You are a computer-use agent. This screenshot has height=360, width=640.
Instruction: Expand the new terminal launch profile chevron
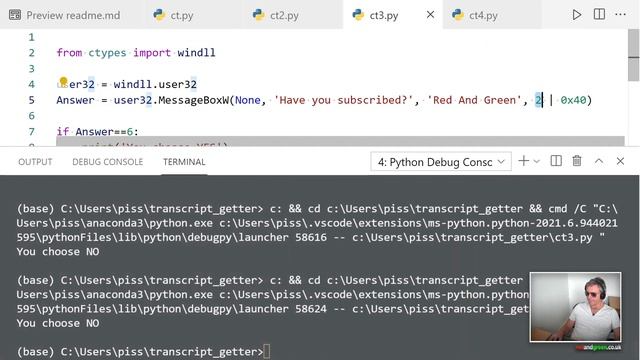tap(537, 162)
